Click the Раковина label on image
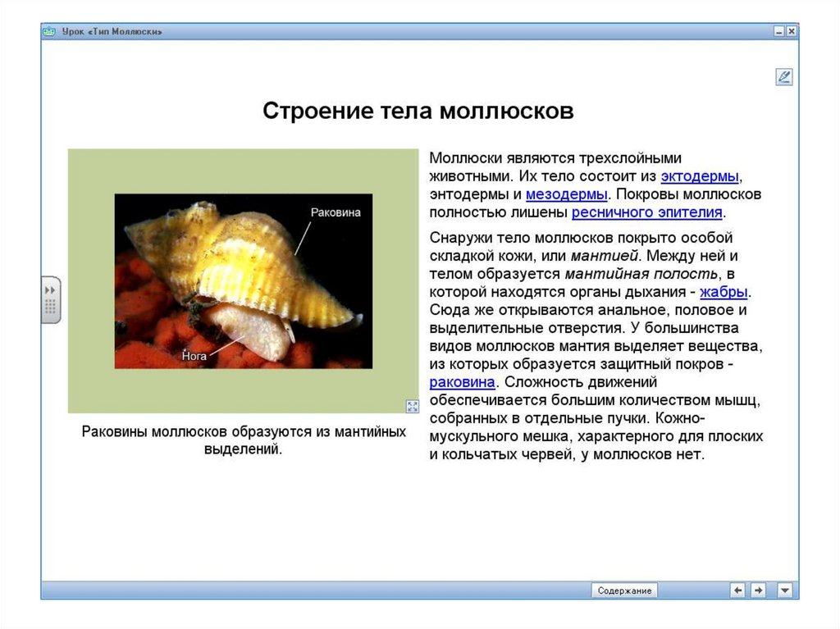 335,212
